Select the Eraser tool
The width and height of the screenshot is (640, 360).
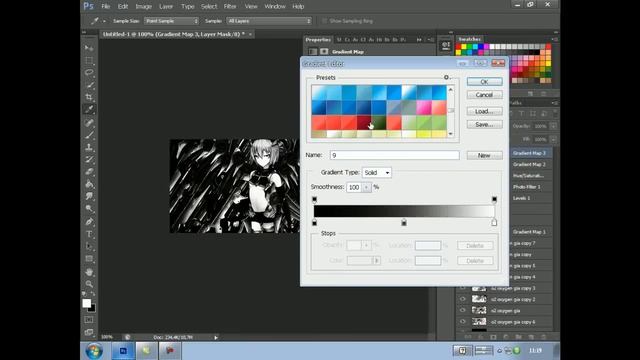tap(89, 172)
